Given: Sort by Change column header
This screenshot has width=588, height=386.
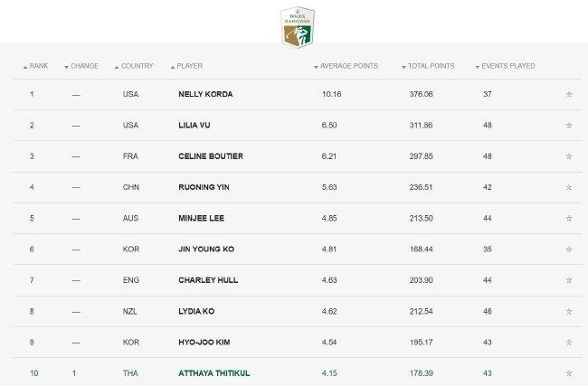Looking at the screenshot, I should [81, 66].
